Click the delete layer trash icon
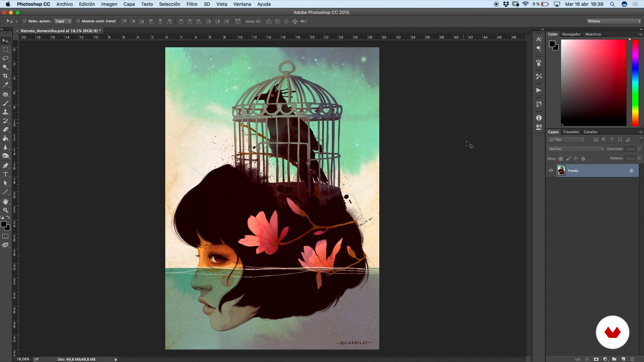The image size is (644, 362). pyautogui.click(x=632, y=359)
